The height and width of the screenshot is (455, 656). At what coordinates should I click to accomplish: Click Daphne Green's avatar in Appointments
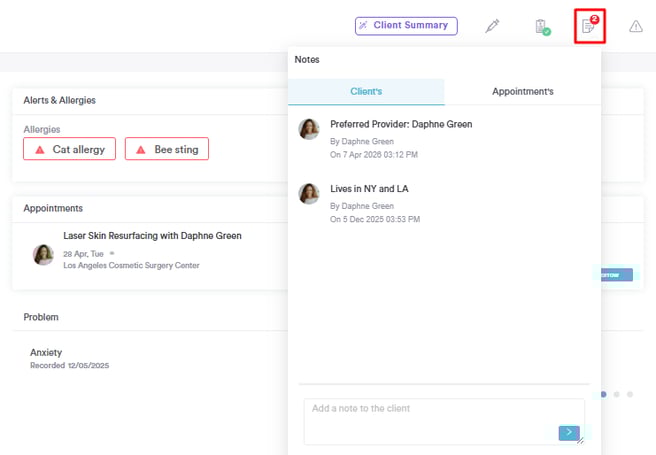click(x=43, y=254)
